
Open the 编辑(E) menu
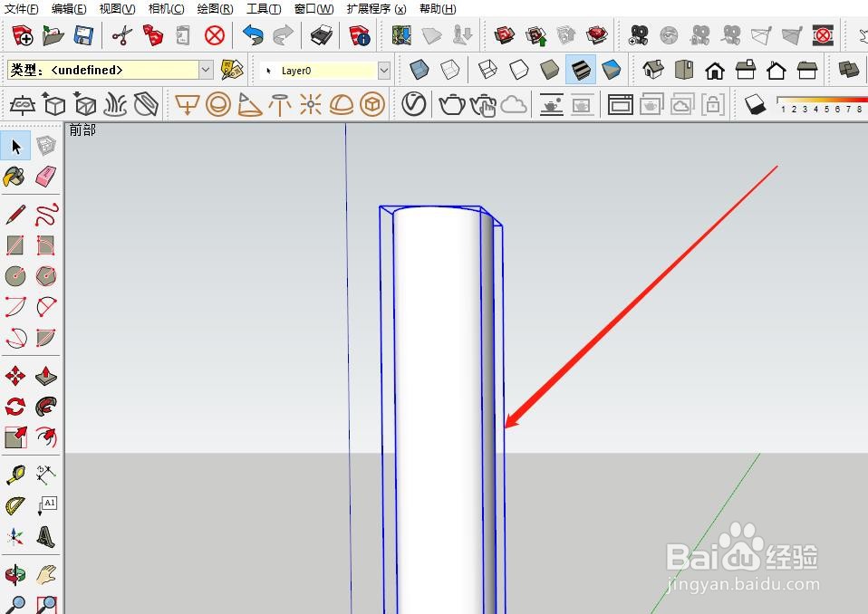[69, 9]
